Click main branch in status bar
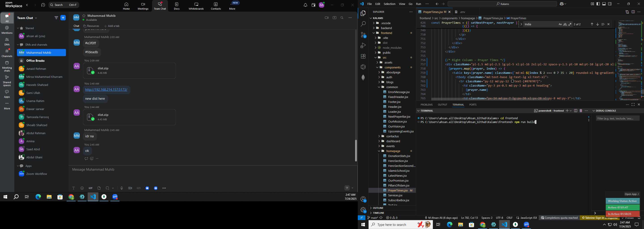 [372, 218]
